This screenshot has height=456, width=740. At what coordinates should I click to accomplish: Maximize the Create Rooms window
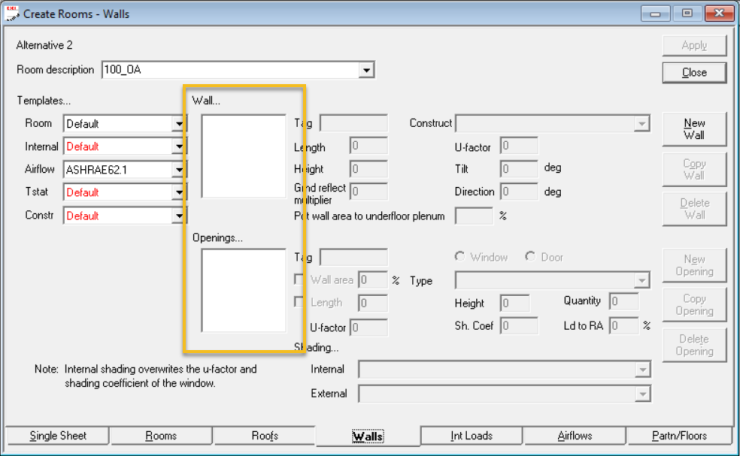coord(687,13)
